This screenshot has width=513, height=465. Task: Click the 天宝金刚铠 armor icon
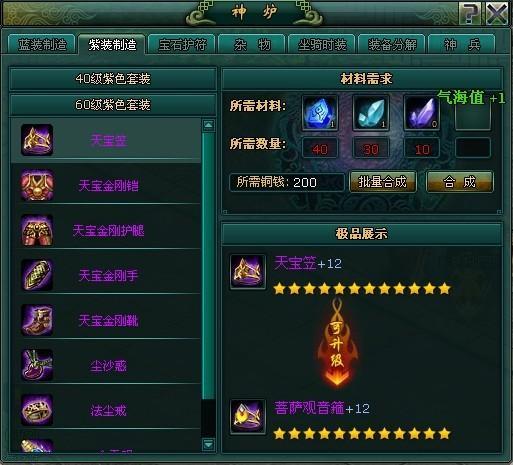[x=37, y=185]
